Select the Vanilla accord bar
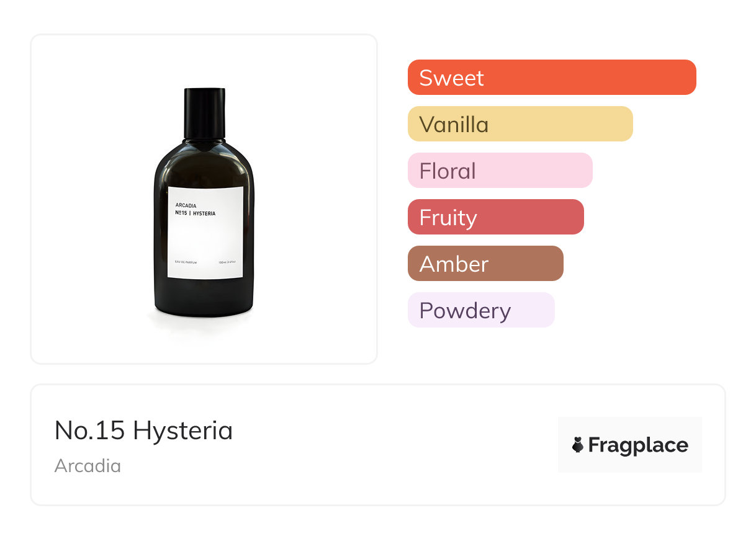756x536 pixels. tap(520, 124)
